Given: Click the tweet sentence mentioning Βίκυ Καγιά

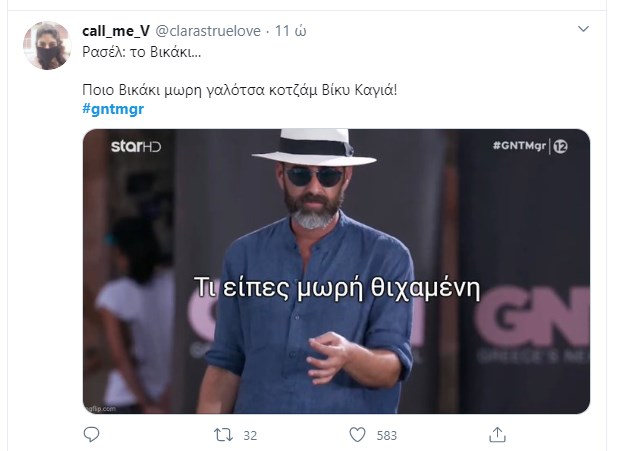Looking at the screenshot, I should (240, 90).
